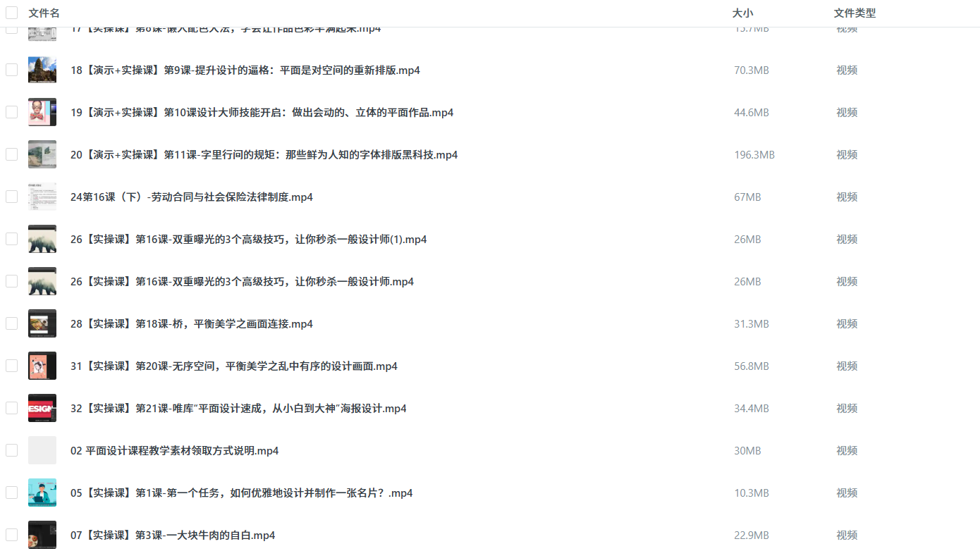The image size is (980, 551).
Task: Click document thumbnail of 劳动合同与社会保险法律制度 video
Action: 42,197
